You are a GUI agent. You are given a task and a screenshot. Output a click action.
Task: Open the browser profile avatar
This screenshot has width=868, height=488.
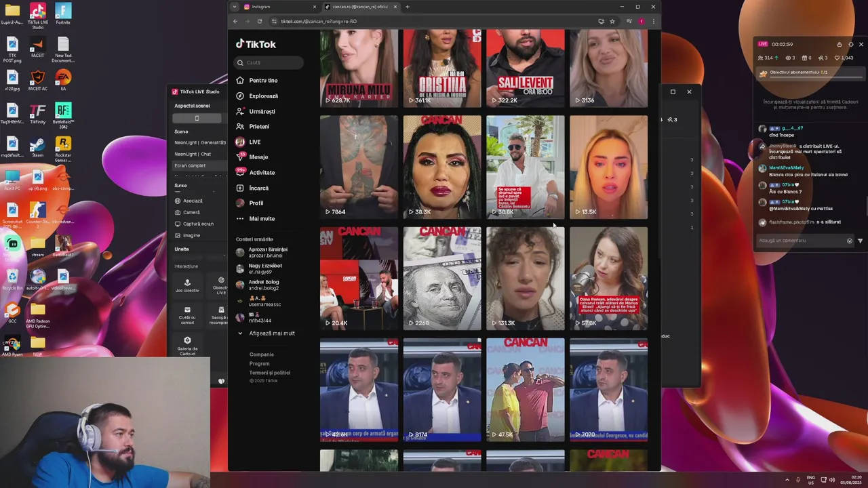pos(642,21)
